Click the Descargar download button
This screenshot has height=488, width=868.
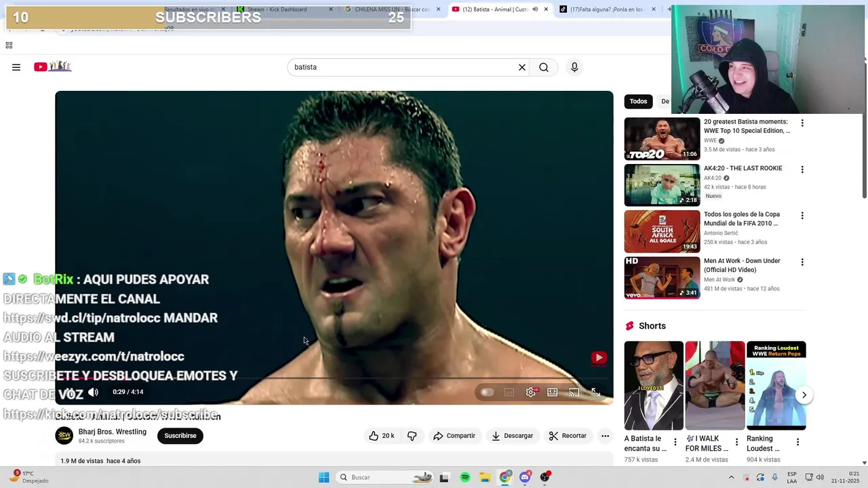coord(512,436)
